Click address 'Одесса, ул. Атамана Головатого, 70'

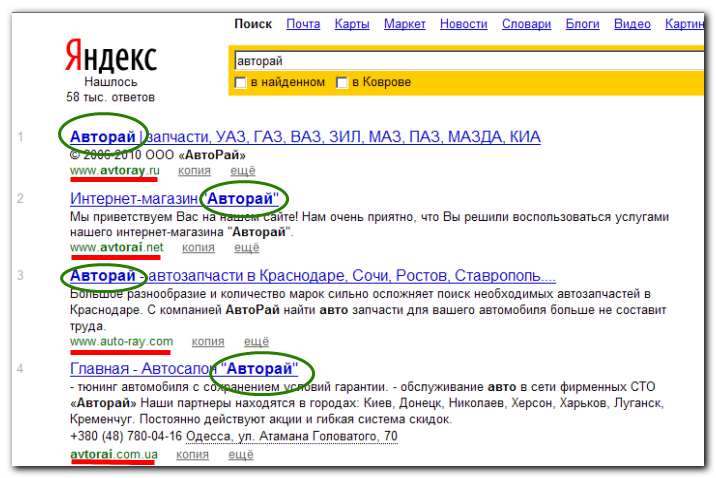pyautogui.click(x=292, y=436)
